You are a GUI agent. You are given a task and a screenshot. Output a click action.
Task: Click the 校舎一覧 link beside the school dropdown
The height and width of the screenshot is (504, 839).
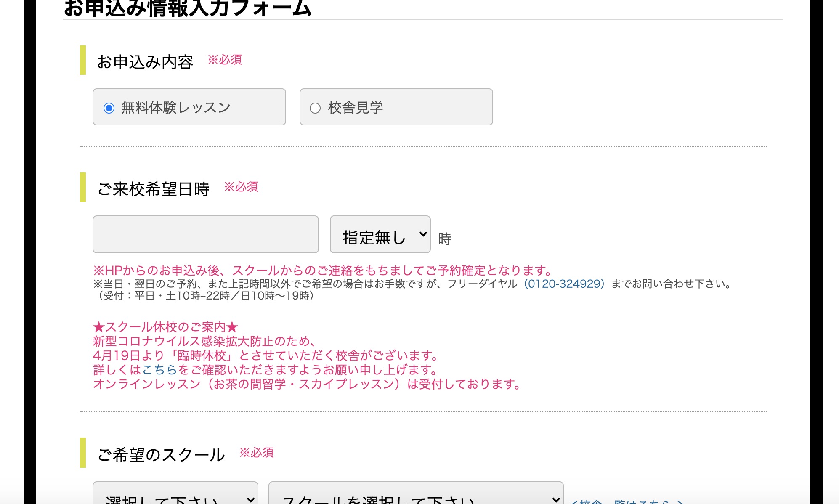(627, 501)
